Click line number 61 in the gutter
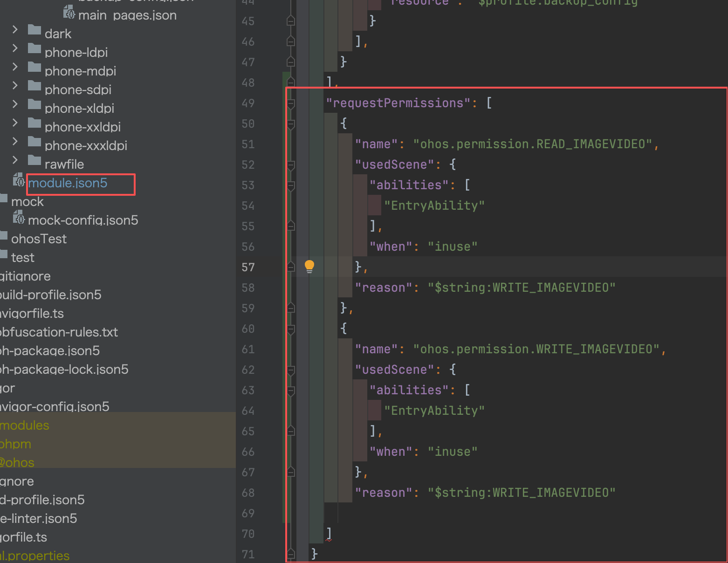The image size is (728, 563). point(248,350)
